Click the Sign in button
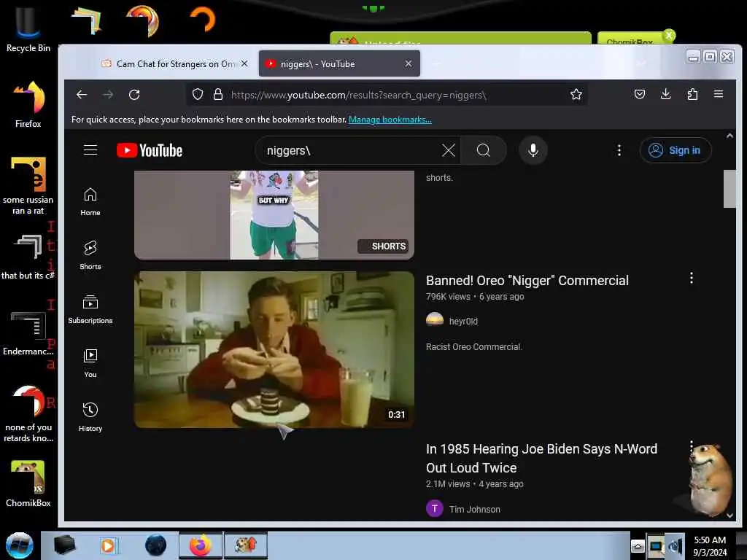The width and height of the screenshot is (747, 560). [x=676, y=150]
